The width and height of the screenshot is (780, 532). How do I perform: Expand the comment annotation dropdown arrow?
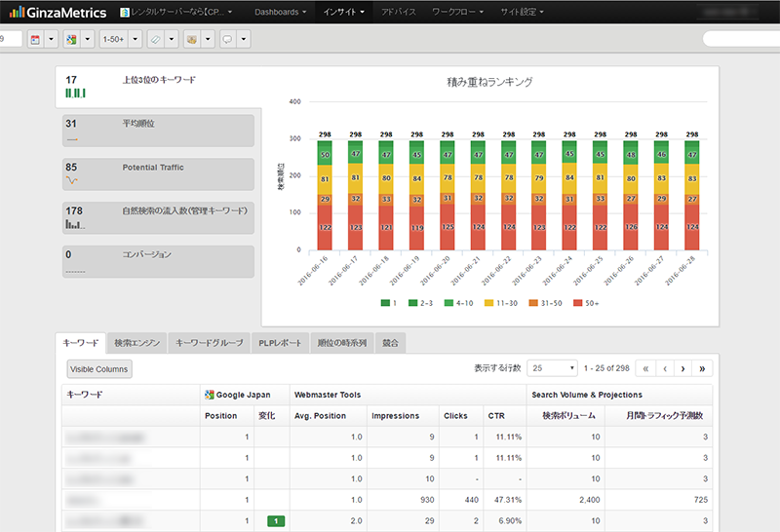click(x=243, y=39)
